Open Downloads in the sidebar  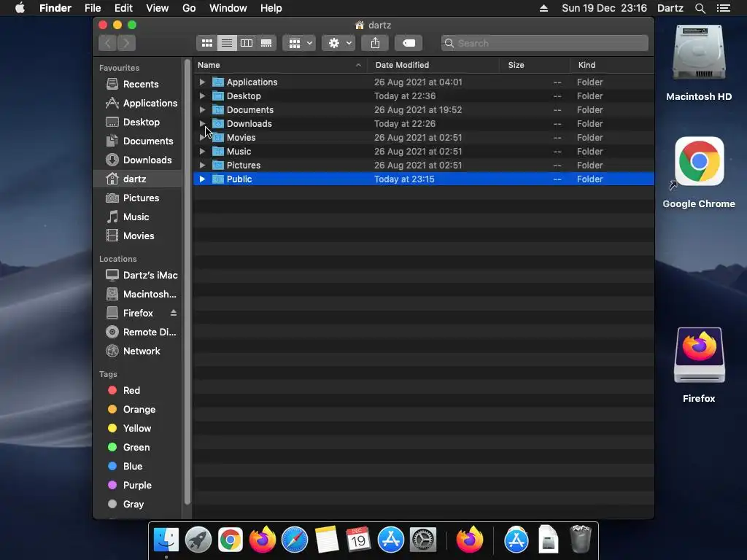coord(137,160)
